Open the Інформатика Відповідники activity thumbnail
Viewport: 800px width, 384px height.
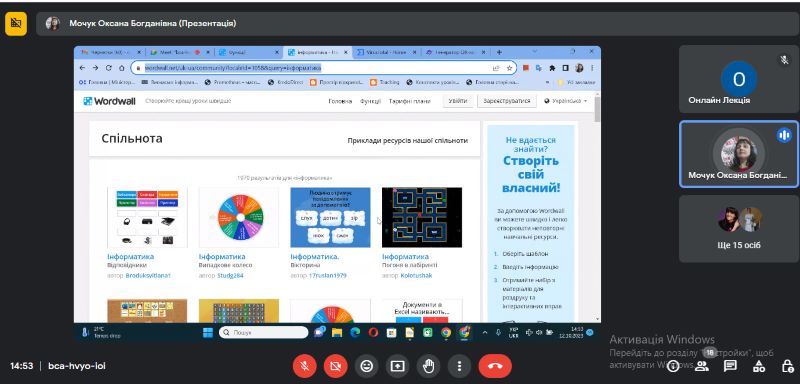(x=147, y=217)
